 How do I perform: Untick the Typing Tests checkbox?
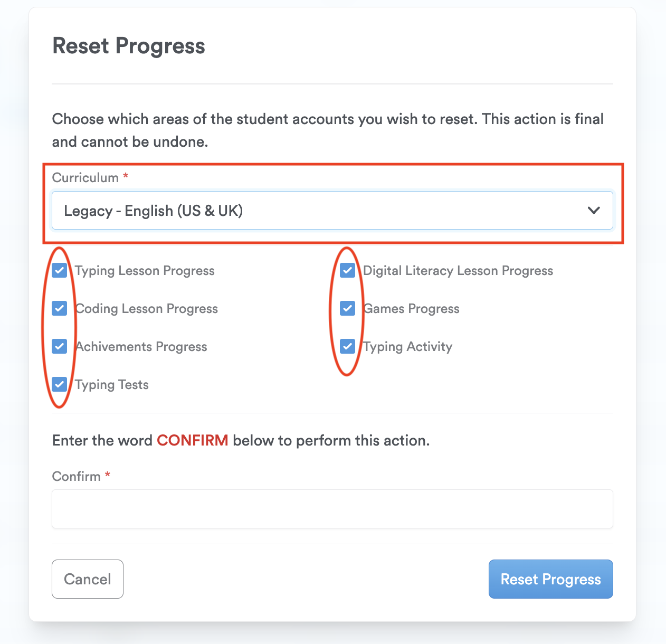coord(60,385)
